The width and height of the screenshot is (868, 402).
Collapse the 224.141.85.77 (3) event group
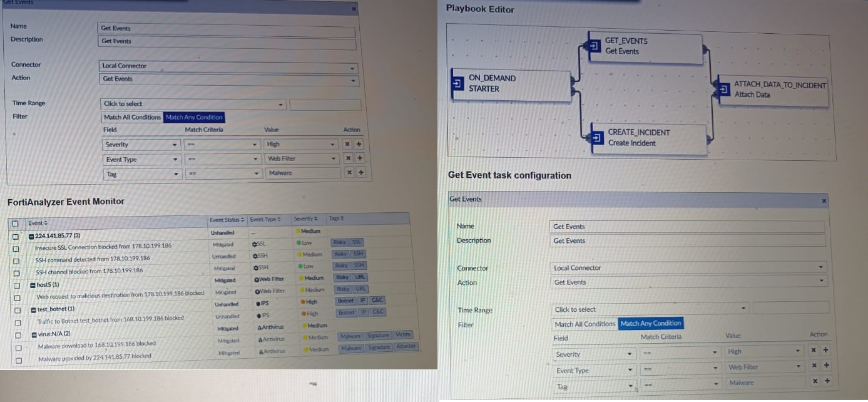tap(31, 235)
